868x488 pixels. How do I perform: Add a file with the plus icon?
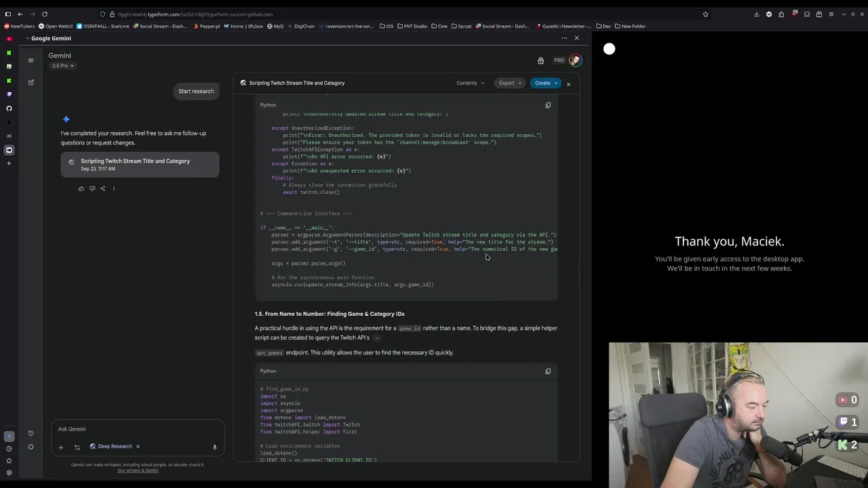click(x=60, y=447)
